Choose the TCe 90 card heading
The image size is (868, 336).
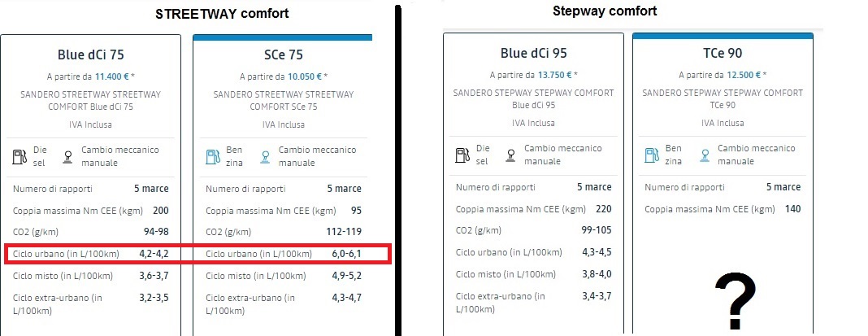coord(723,54)
